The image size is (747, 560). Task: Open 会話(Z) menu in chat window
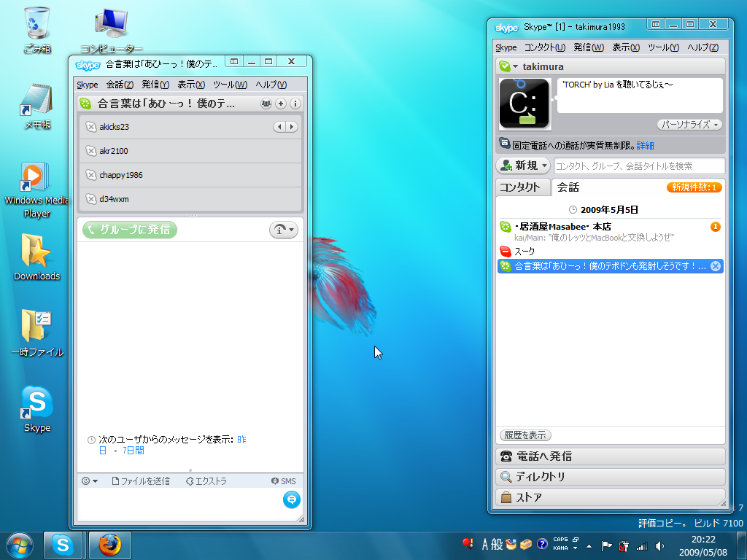coord(120,85)
